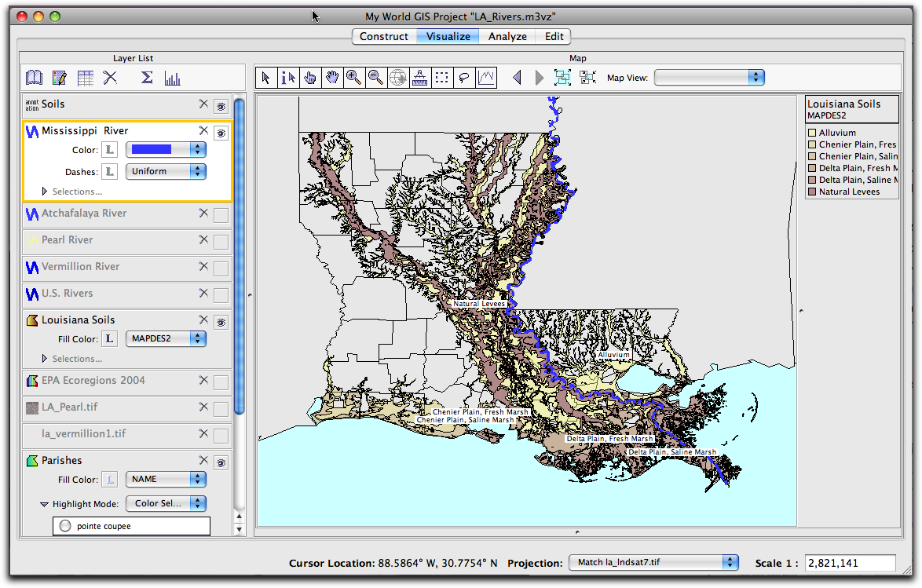
Task: Activate the Get Information tool
Action: pyautogui.click(x=288, y=77)
